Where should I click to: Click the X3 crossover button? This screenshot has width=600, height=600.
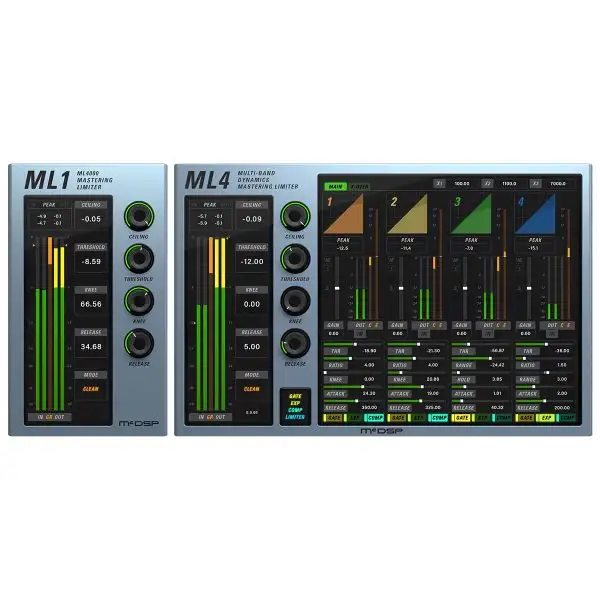(x=537, y=184)
